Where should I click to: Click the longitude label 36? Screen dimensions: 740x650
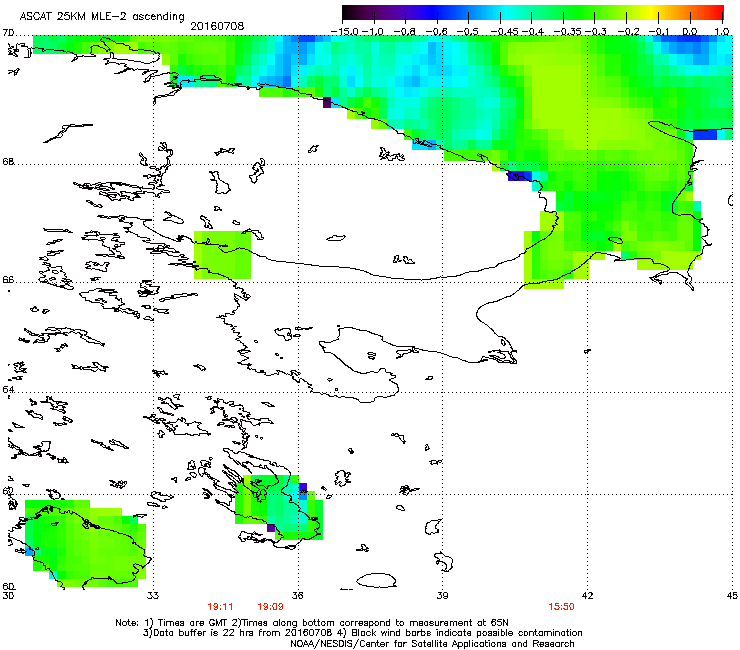click(x=297, y=596)
